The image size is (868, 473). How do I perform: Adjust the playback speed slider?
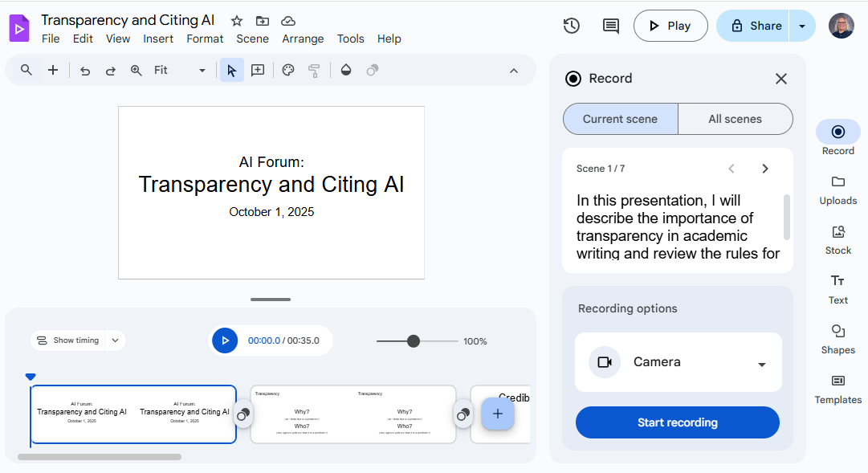(415, 341)
